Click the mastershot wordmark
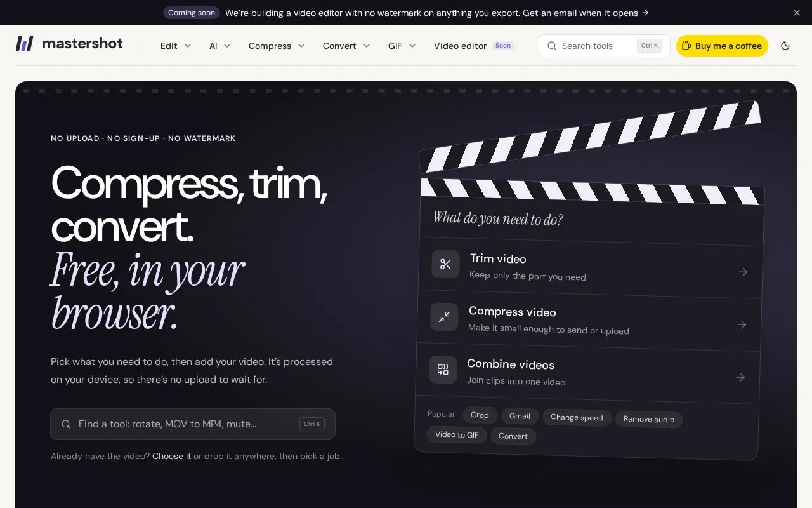 82,44
